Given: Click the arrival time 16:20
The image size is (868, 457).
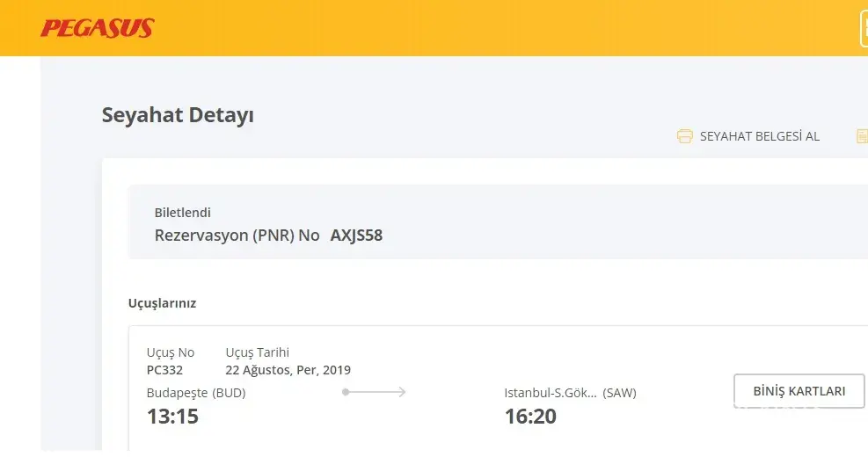Looking at the screenshot, I should click(x=530, y=416).
